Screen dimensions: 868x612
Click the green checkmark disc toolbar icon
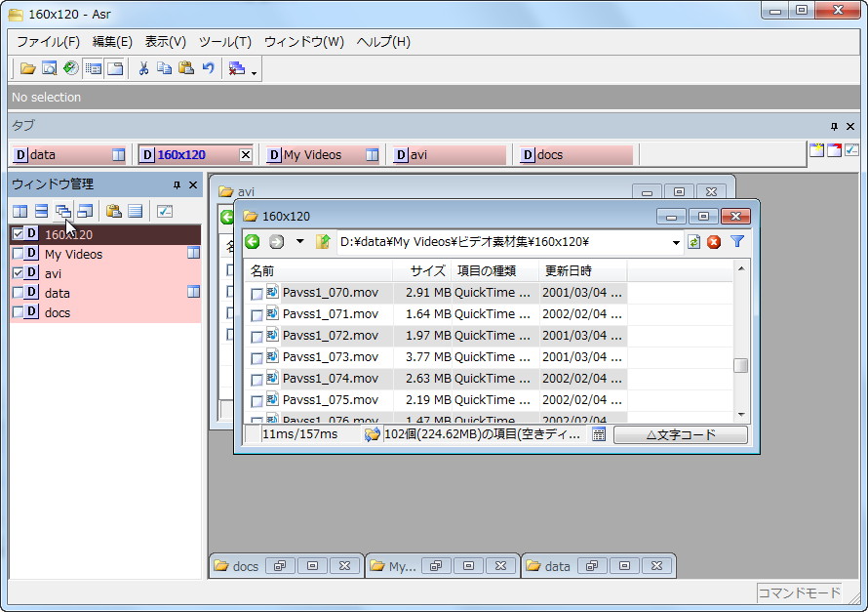[71, 68]
